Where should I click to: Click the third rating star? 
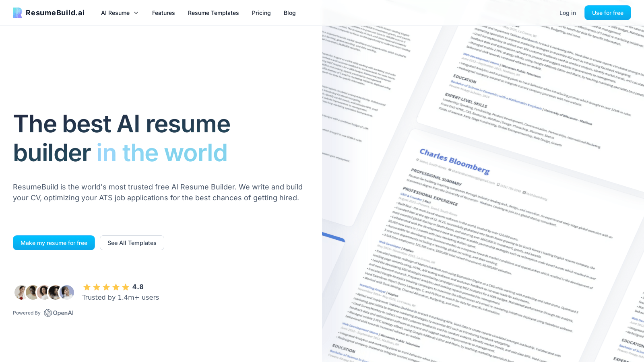tap(106, 287)
